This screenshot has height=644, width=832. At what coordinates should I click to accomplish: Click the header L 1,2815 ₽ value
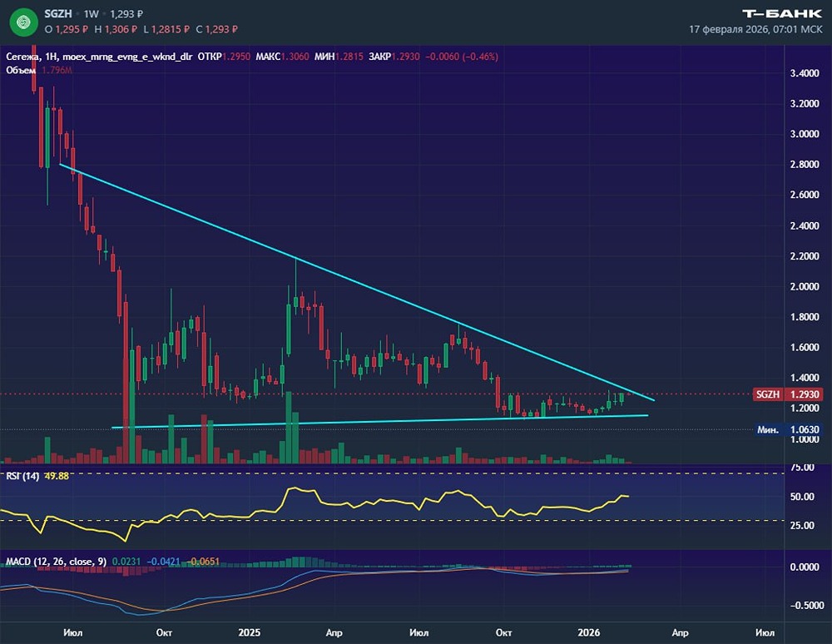[166, 29]
